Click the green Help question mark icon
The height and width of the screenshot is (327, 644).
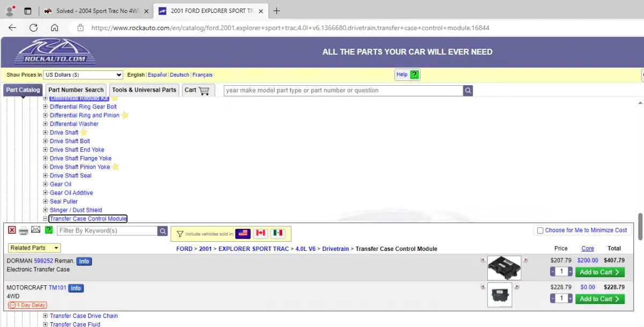[414, 75]
